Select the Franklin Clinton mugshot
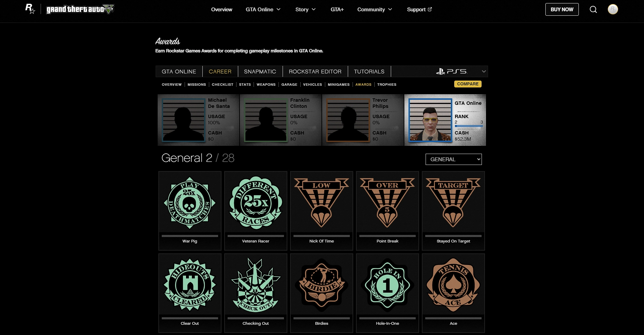Screen dimensions: 644x335 [266, 120]
